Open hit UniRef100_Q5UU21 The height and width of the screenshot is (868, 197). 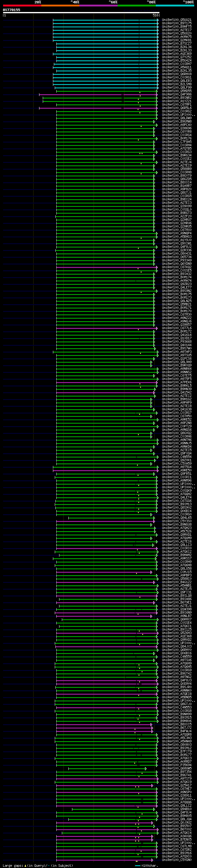[177, 20]
